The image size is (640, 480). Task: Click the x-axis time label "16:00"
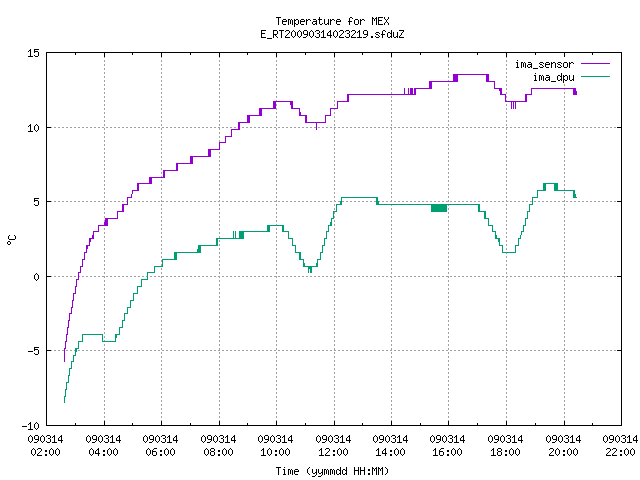click(x=448, y=452)
